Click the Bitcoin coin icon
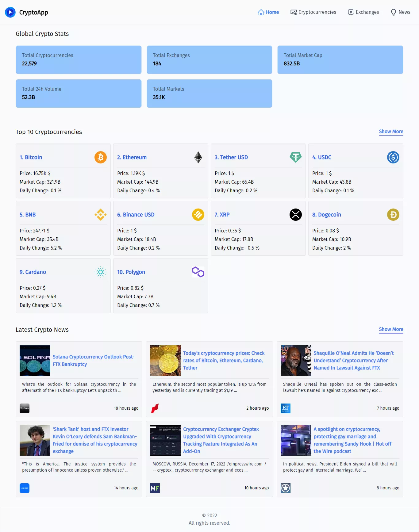Viewport: 419px width, 532px height. coord(101,157)
